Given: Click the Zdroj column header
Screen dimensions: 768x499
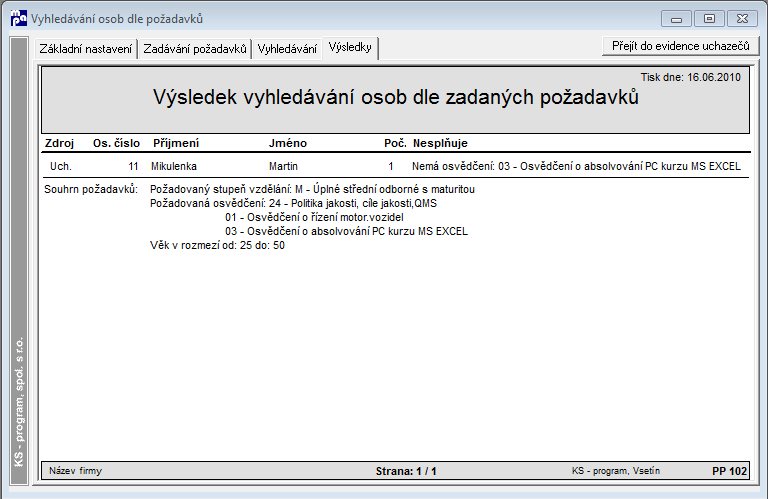Looking at the screenshot, I should (x=59, y=143).
